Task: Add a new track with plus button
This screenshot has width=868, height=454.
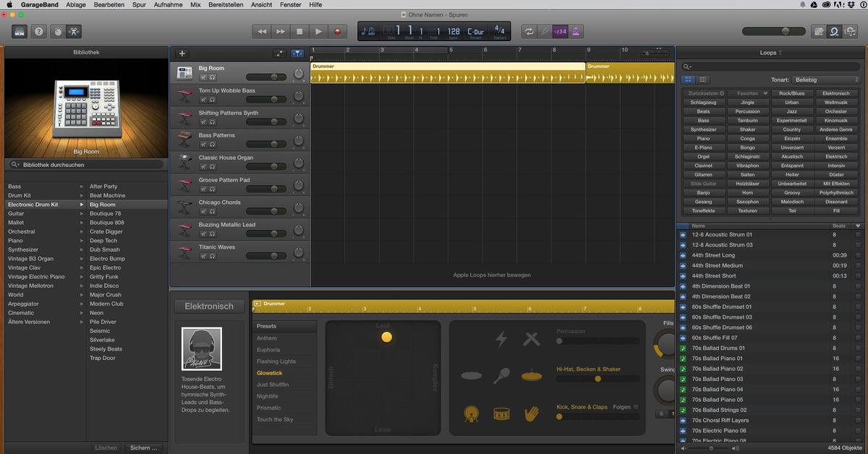Action: 182,53
